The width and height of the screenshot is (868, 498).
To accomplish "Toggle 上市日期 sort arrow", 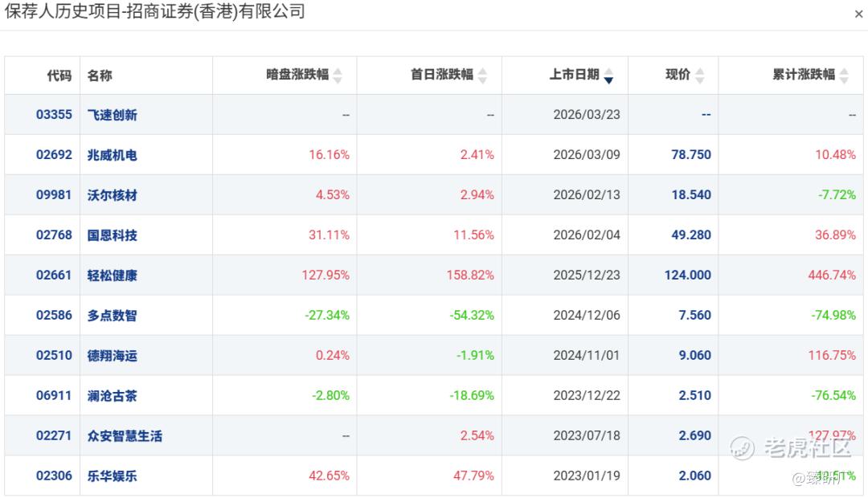I will 608,76.
